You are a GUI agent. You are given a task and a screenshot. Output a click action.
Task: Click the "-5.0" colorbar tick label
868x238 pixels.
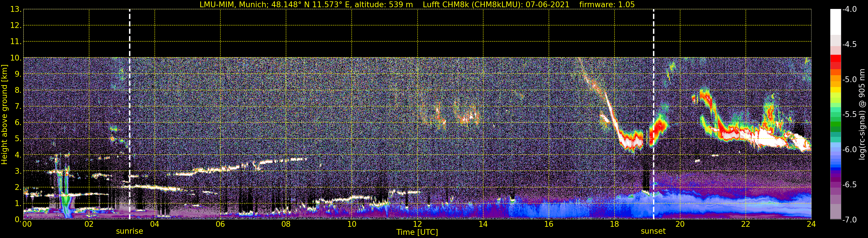coord(849,80)
